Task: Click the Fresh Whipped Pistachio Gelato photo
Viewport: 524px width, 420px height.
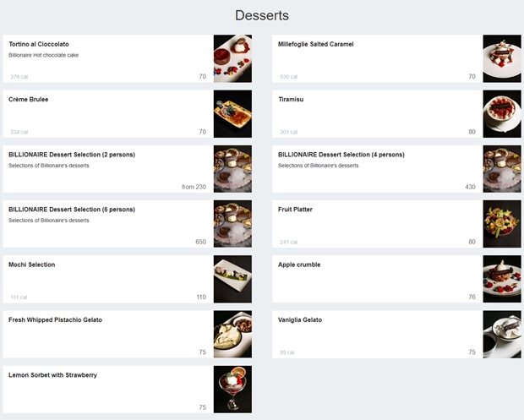Action: pos(232,334)
